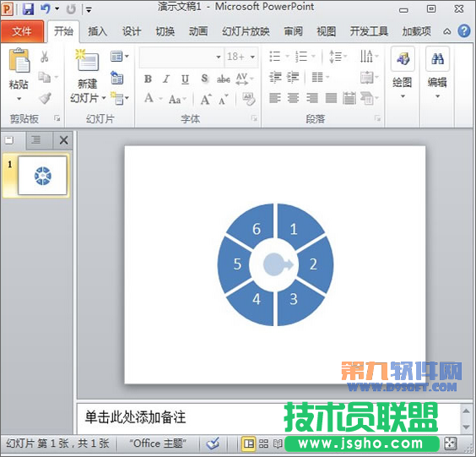Image resolution: width=476 pixels, height=457 pixels.
Task: Open the 视图 tab
Action: (327, 31)
